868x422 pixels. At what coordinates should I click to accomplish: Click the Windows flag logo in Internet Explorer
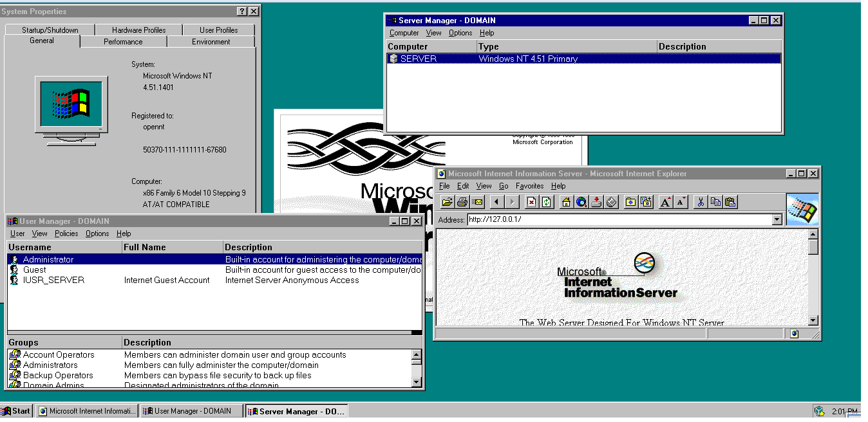tap(802, 209)
